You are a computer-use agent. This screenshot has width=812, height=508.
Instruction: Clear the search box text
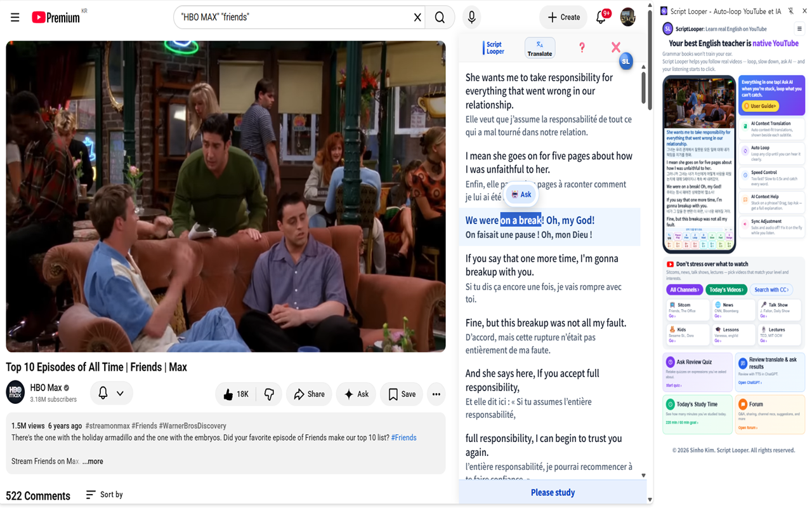click(417, 17)
